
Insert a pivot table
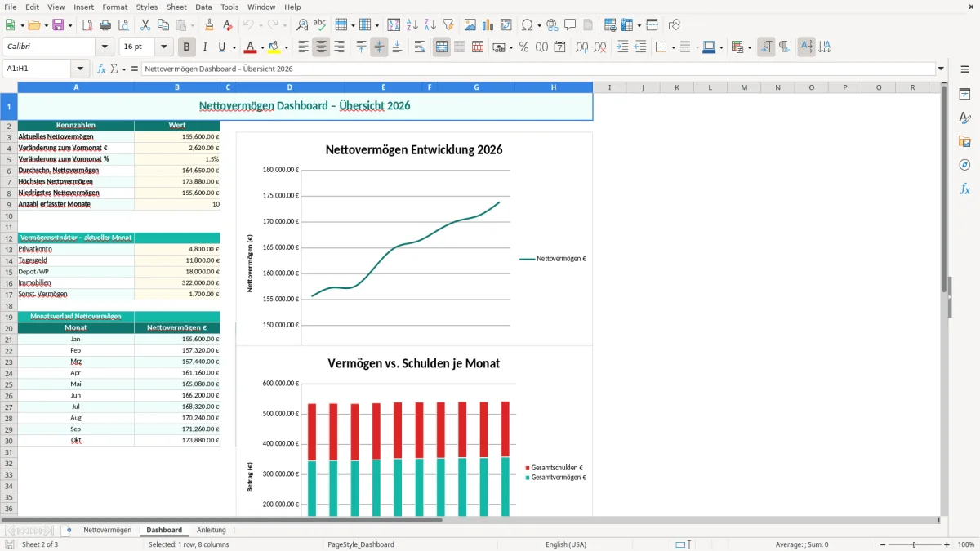[x=506, y=25]
